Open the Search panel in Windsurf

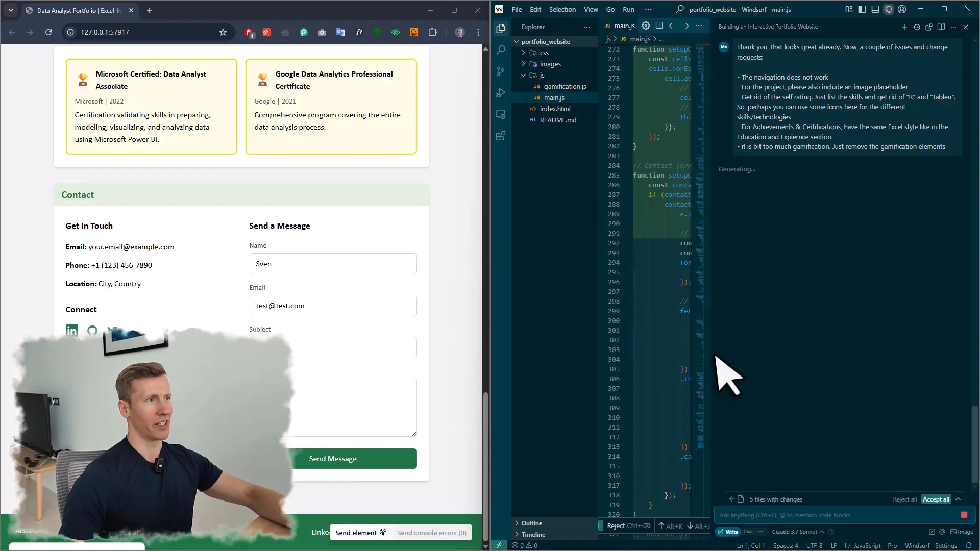[501, 49]
